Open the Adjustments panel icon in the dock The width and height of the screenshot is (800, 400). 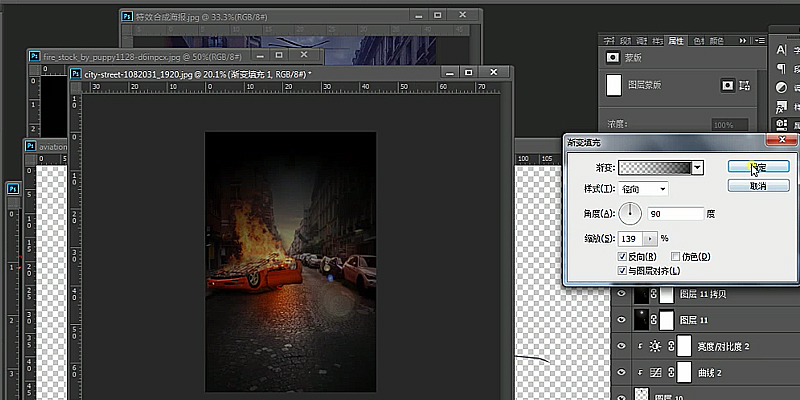click(x=781, y=88)
